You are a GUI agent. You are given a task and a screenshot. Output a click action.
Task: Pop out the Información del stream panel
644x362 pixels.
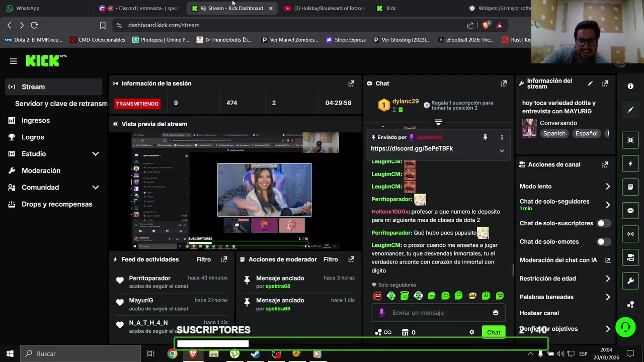(605, 83)
